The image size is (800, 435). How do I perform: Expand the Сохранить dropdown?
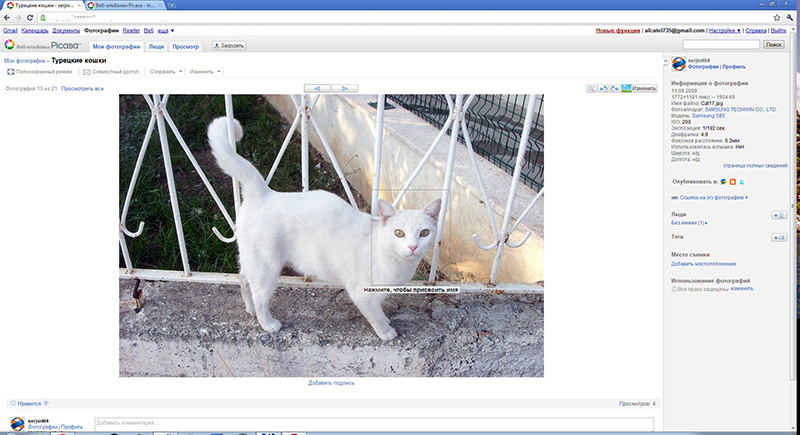(166, 72)
